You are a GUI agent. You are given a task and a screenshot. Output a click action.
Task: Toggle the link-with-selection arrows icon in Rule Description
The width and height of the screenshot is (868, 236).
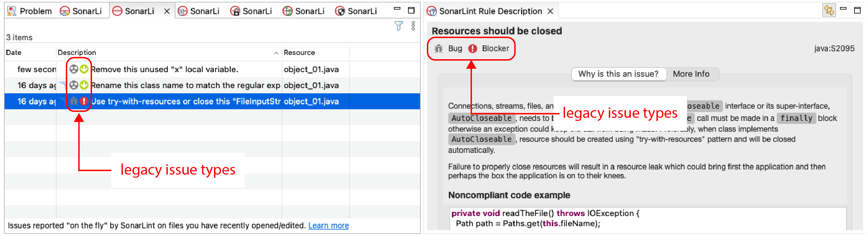tap(829, 10)
